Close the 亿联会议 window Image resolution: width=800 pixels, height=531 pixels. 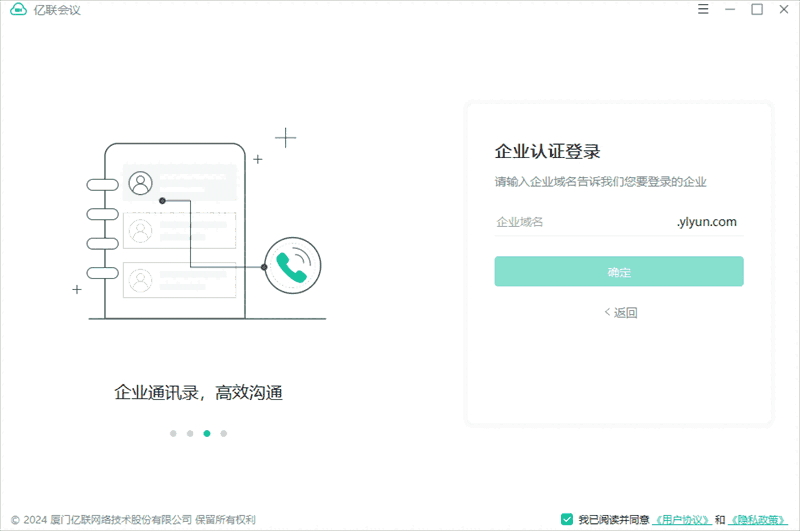click(x=784, y=9)
